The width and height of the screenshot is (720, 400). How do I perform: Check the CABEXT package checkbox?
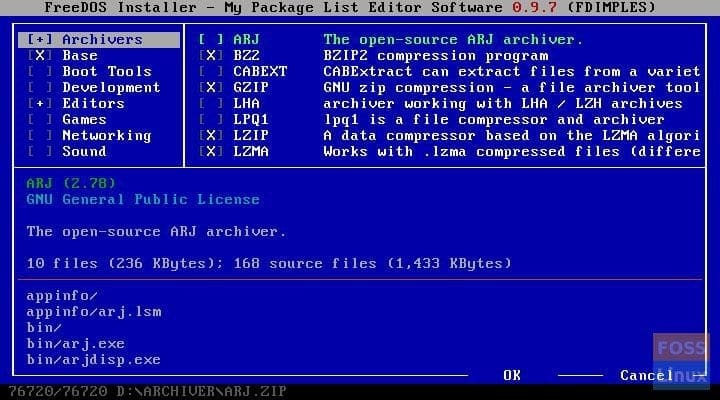pyautogui.click(x=211, y=72)
